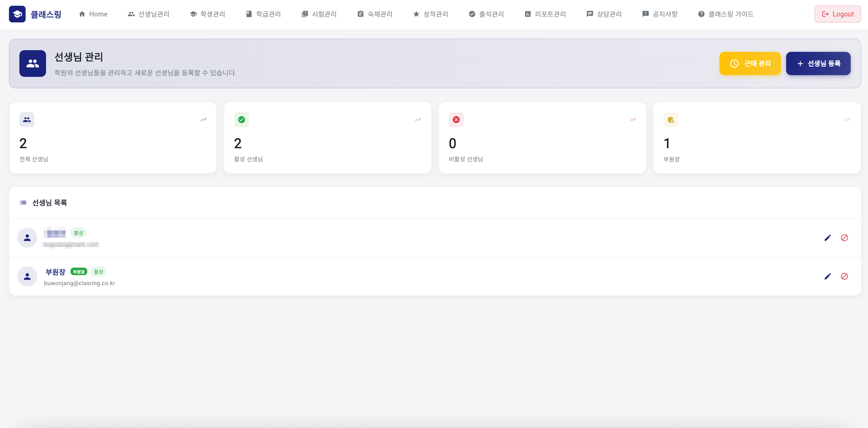868x428 pixels.
Task: Click green check icon on 활성 선생님 card
Action: click(241, 120)
